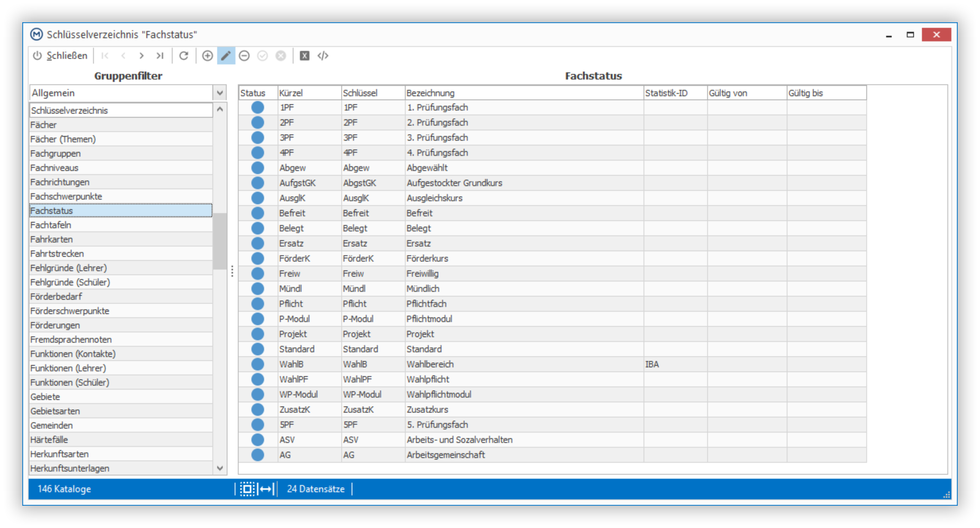The image size is (980, 528).
Task: Delete record with the minus circle icon
Action: (244, 56)
